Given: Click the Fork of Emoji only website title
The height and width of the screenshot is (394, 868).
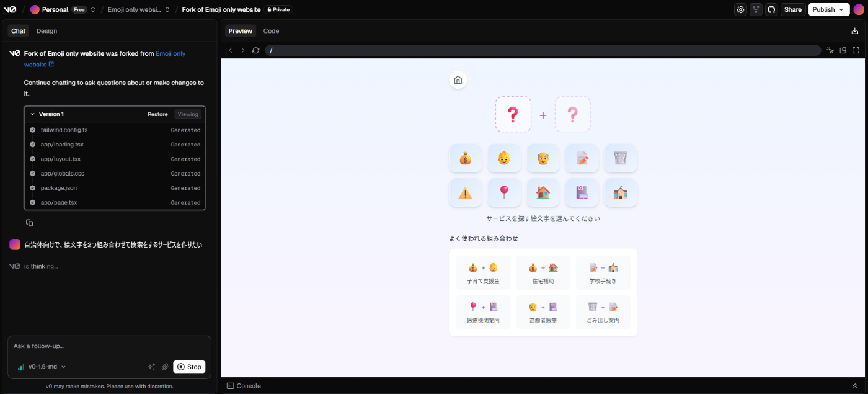Looking at the screenshot, I should (x=221, y=9).
